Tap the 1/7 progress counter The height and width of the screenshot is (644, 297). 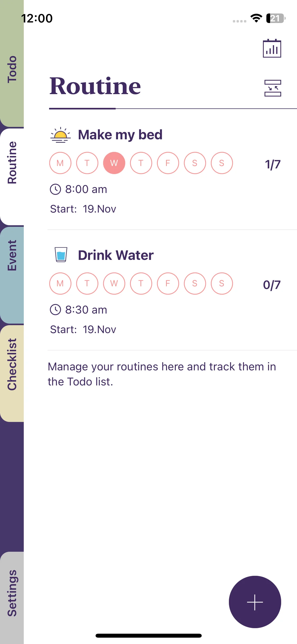[x=272, y=164]
